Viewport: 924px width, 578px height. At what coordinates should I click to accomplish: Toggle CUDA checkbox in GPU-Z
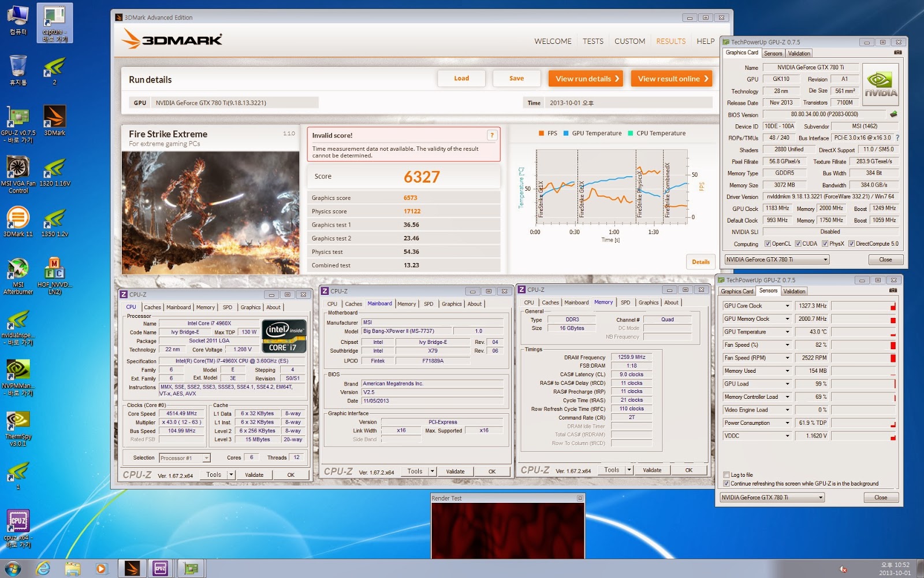click(798, 243)
